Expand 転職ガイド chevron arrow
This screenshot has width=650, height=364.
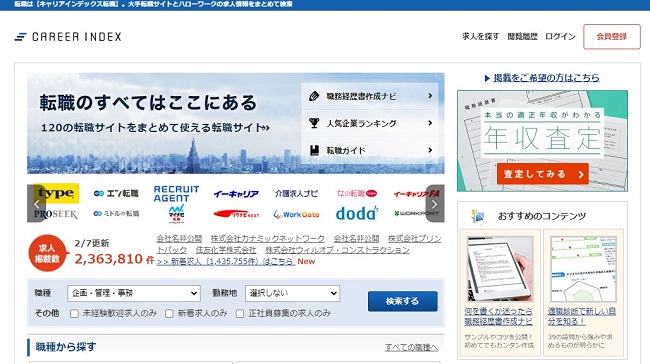(x=430, y=150)
